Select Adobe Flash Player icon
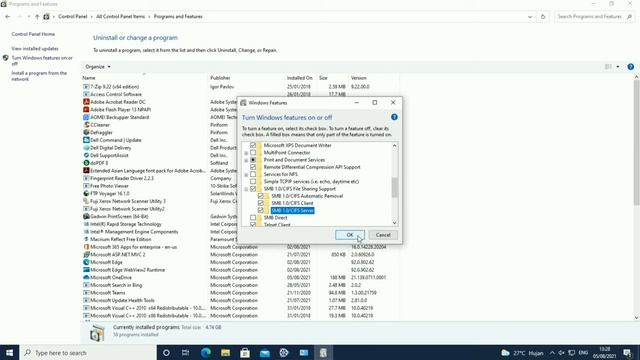Screen dimensions: 640x360 [x=86, y=110]
